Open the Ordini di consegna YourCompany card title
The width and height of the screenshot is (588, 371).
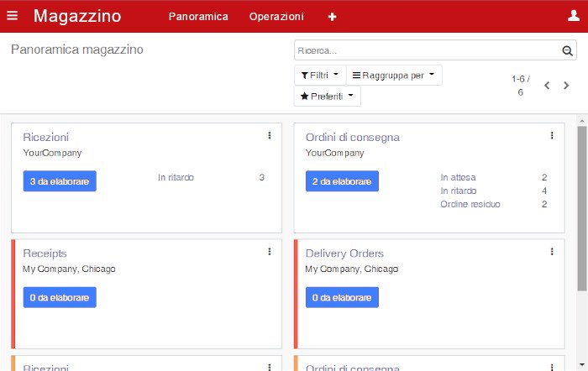click(353, 138)
